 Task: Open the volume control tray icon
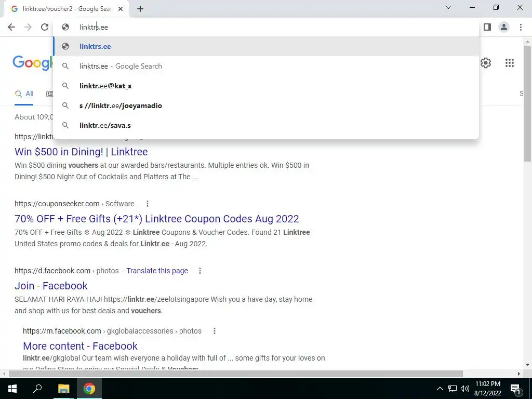pyautogui.click(x=465, y=389)
